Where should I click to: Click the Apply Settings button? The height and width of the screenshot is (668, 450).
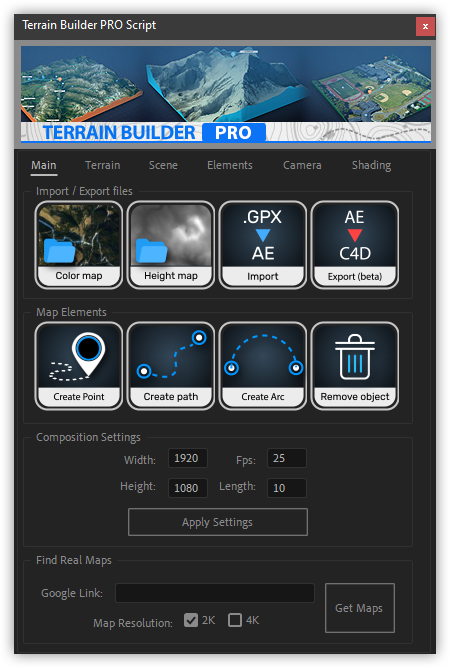pyautogui.click(x=218, y=522)
